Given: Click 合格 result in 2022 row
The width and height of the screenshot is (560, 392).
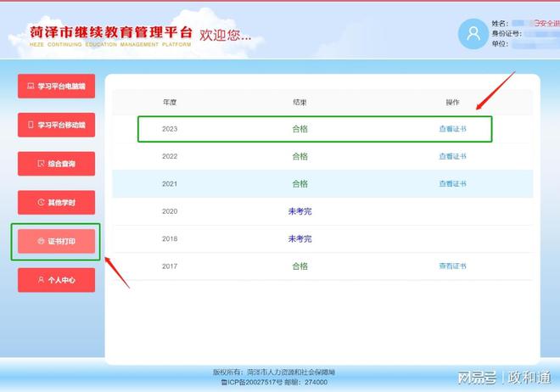Looking at the screenshot, I should [x=300, y=156].
